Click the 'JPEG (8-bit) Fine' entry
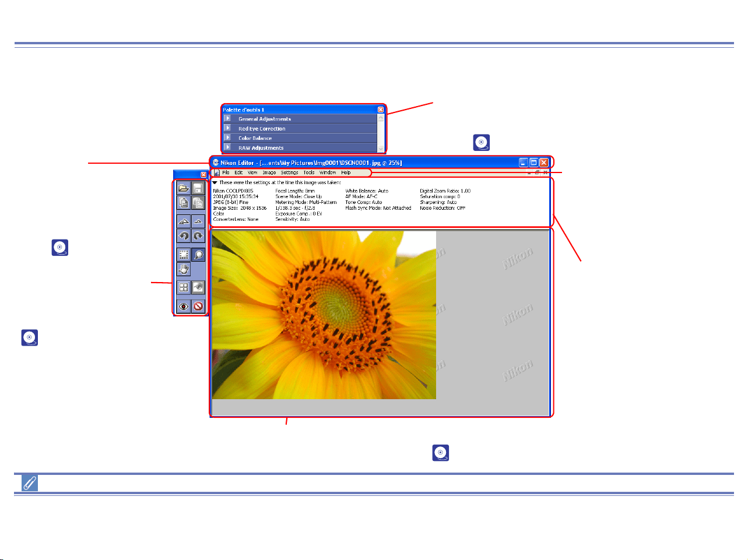 [x=231, y=202]
